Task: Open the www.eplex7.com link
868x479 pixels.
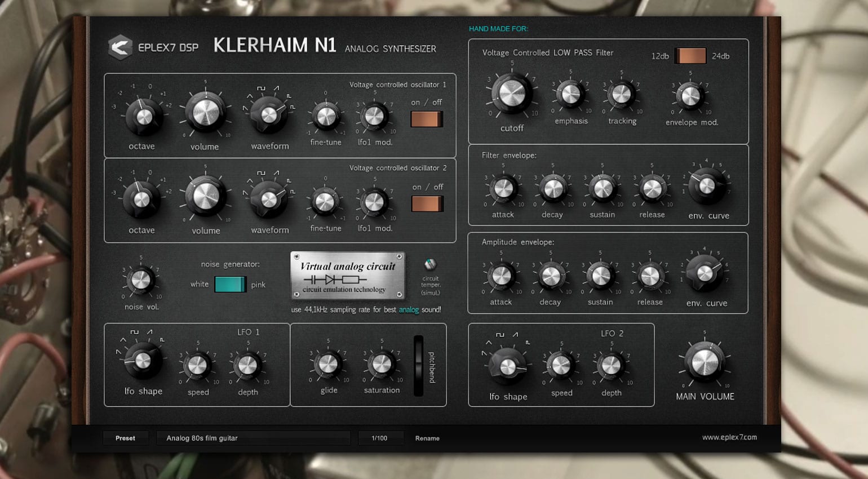Action: coord(729,437)
